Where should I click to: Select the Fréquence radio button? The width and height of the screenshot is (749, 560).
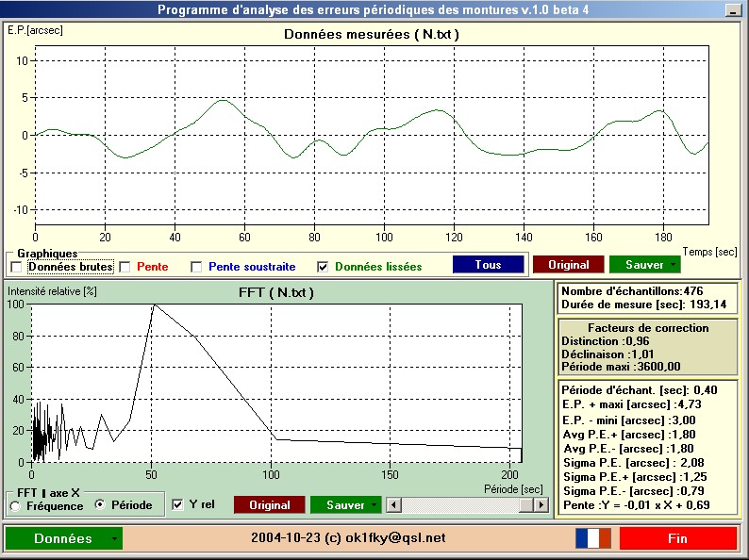(x=15, y=505)
